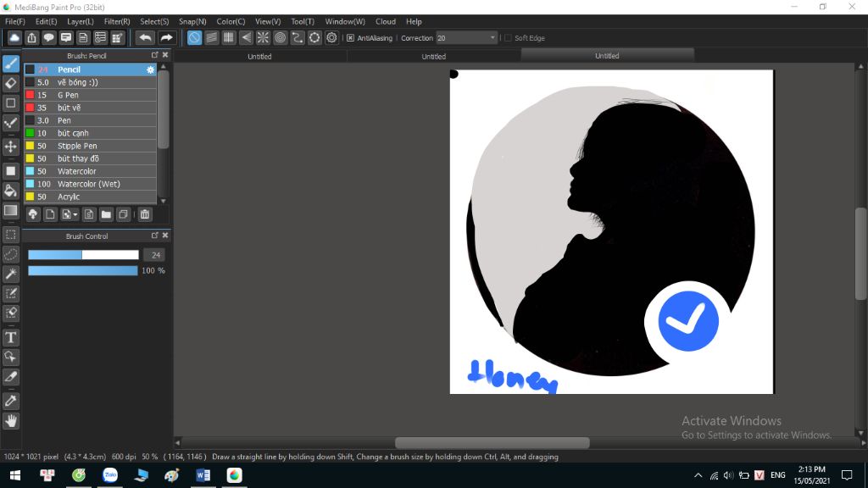Select the Stipple Pen brush
Viewport: 868px width, 488px height.
pyautogui.click(x=90, y=146)
